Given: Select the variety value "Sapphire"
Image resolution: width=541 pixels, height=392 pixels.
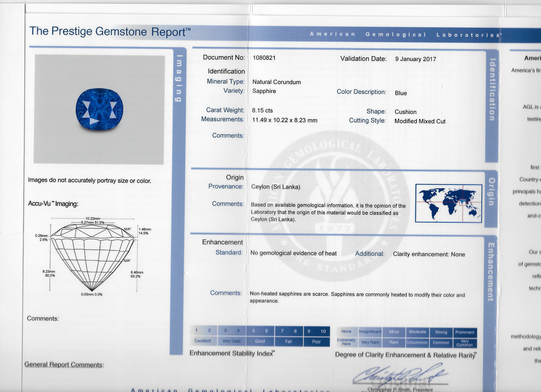Looking at the screenshot, I should coord(264,91).
